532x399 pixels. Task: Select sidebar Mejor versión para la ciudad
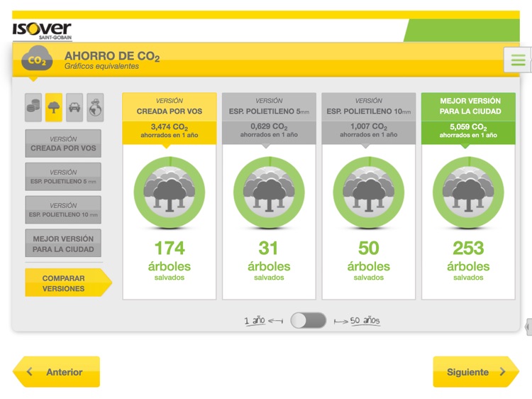click(x=63, y=243)
